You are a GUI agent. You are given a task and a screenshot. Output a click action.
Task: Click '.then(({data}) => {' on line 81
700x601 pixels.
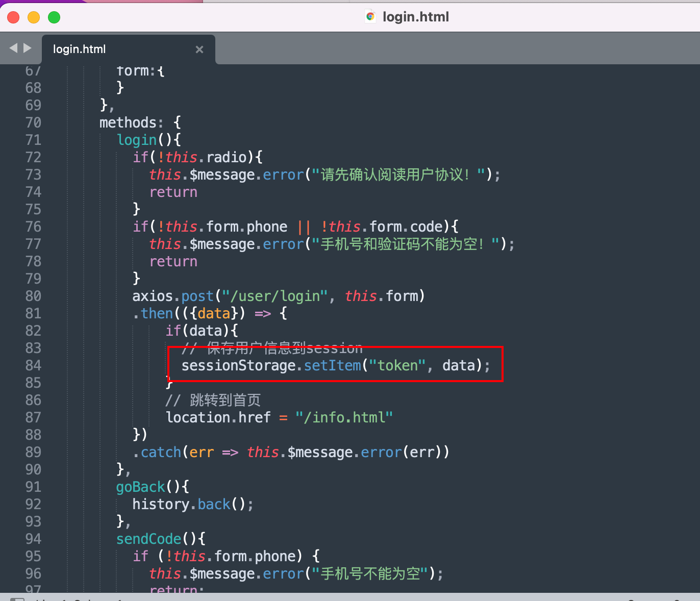click(210, 313)
